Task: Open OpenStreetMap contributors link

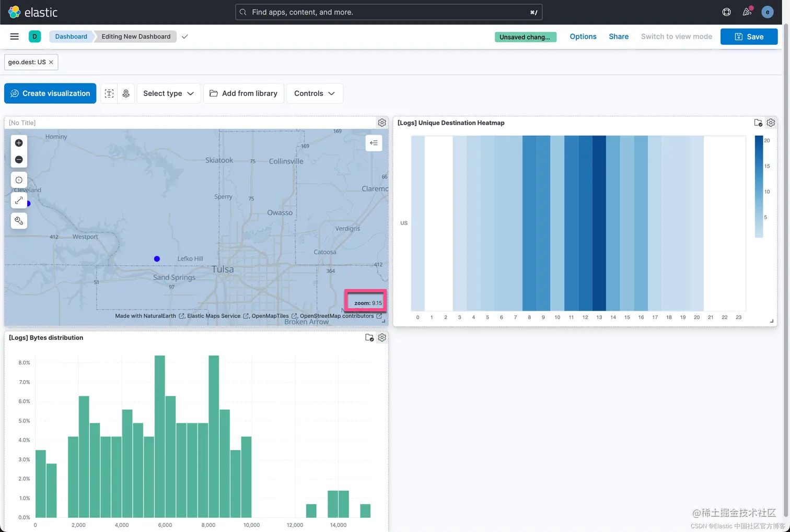Action: point(341,316)
